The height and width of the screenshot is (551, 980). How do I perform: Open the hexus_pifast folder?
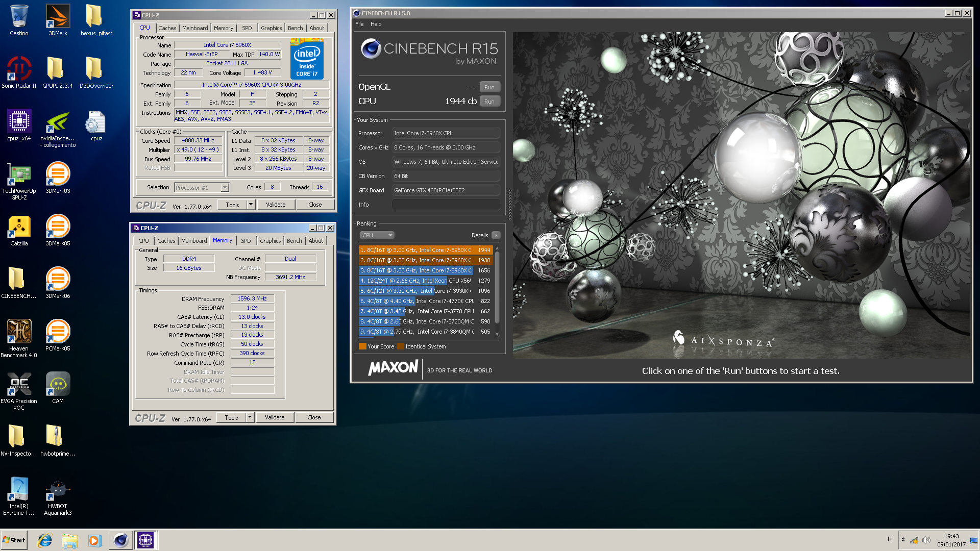(x=96, y=20)
